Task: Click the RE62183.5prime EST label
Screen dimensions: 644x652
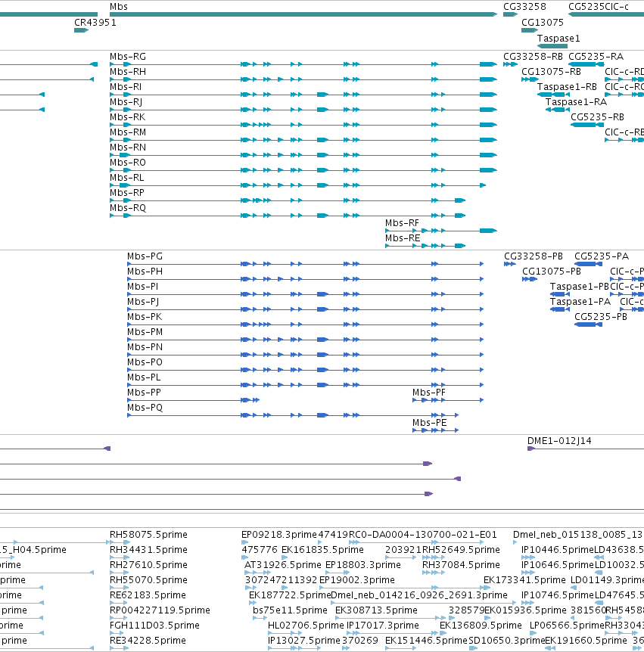Action: pyautogui.click(x=148, y=595)
